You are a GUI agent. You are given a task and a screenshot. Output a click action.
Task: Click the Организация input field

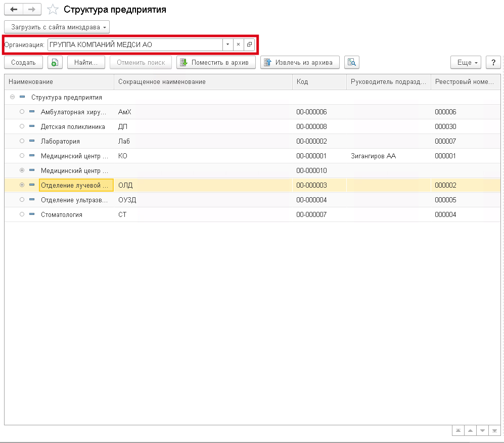135,45
